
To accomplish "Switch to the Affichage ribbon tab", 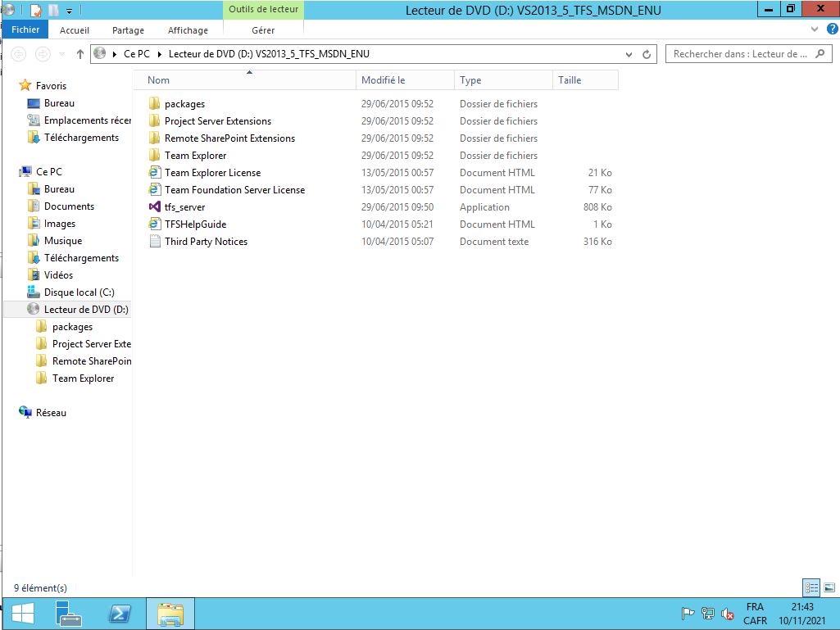I will tap(188, 30).
